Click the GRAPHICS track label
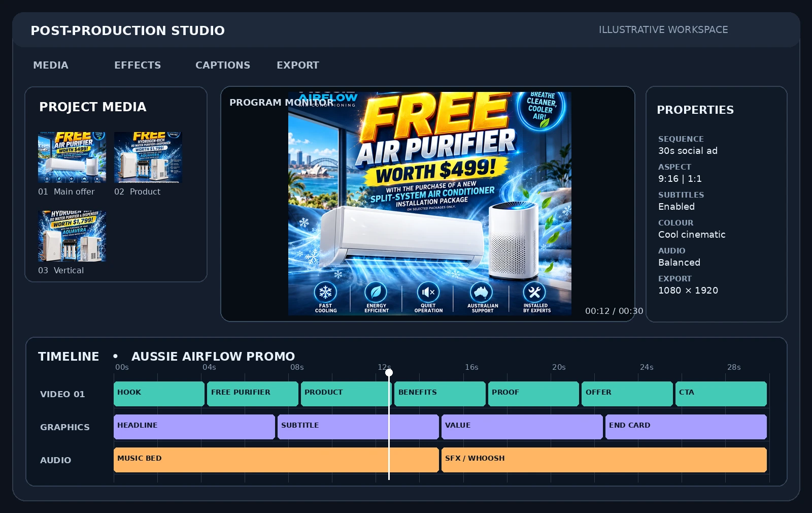Viewport: 812px width, 513px height. click(x=65, y=427)
